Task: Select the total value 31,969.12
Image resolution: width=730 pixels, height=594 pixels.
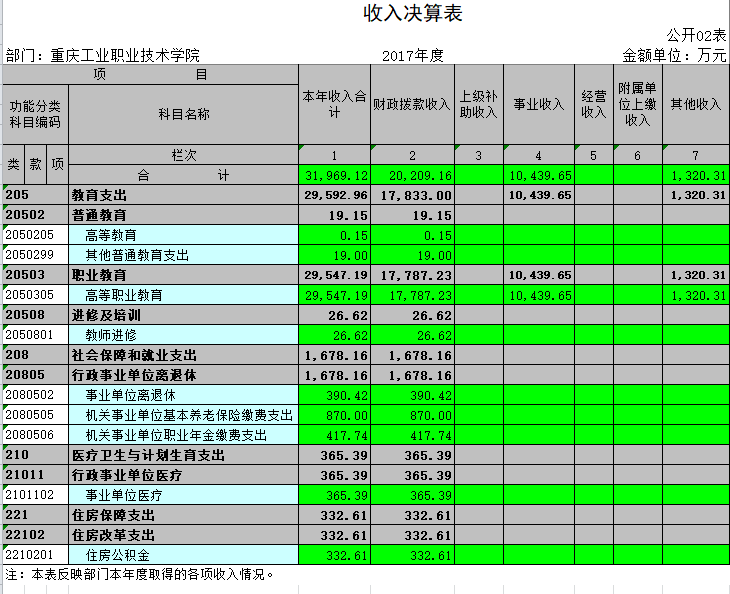Action: [334, 175]
